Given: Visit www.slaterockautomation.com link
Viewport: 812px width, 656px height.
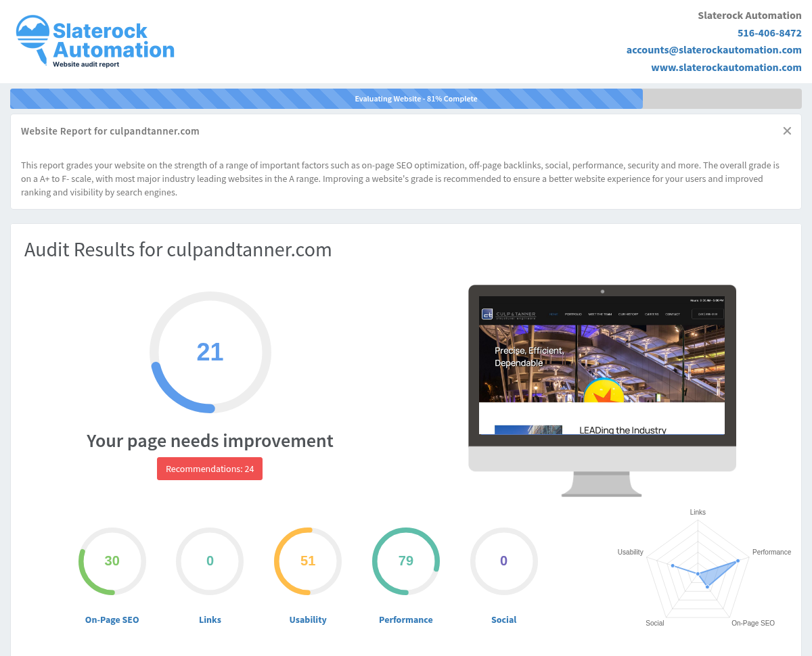Looking at the screenshot, I should pos(726,68).
